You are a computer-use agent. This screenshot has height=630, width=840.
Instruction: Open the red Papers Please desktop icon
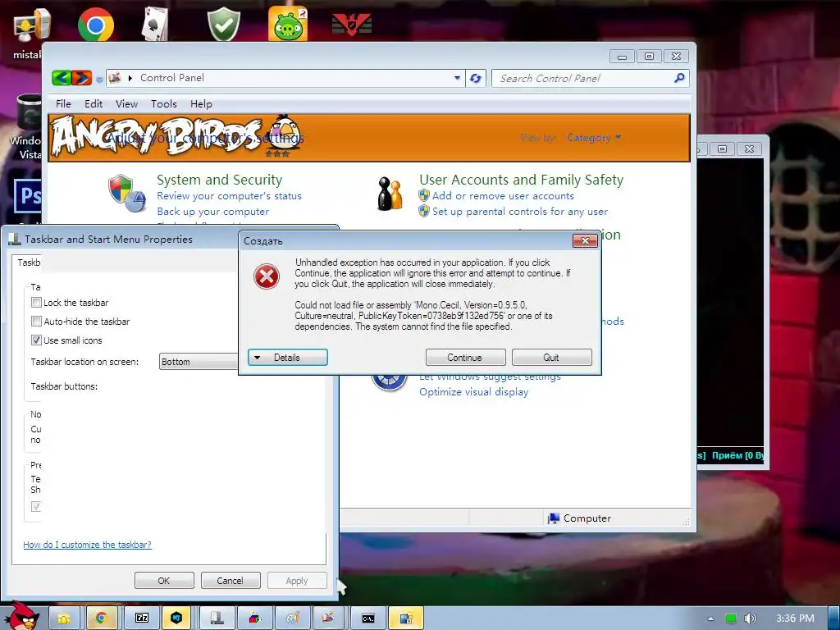(351, 25)
